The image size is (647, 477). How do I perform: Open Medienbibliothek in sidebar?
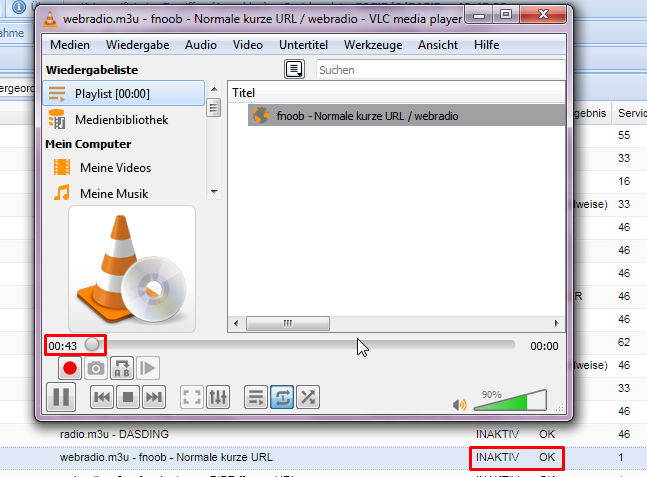click(x=124, y=120)
